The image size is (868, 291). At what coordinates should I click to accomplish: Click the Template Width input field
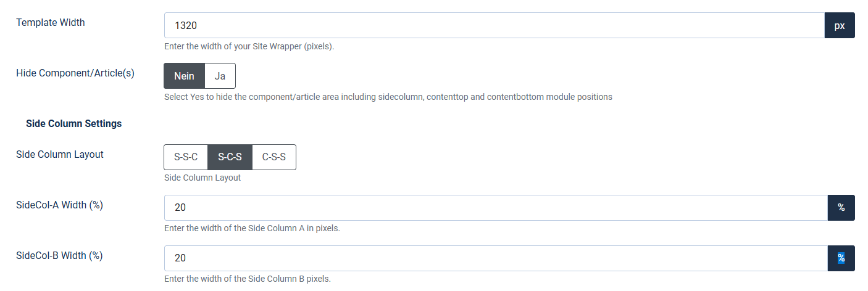click(494, 25)
